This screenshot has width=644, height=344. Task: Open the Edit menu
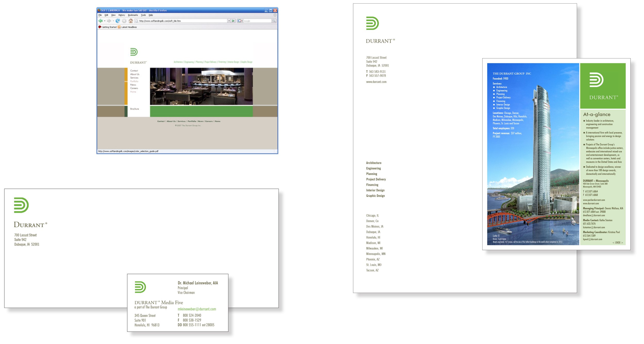click(x=106, y=15)
